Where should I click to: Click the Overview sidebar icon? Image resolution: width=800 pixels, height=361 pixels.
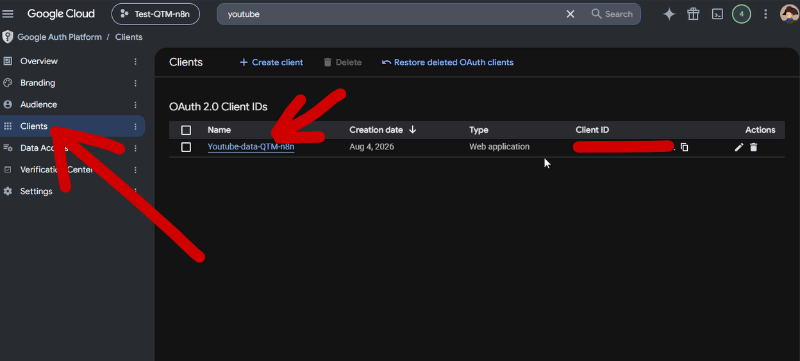coord(8,61)
